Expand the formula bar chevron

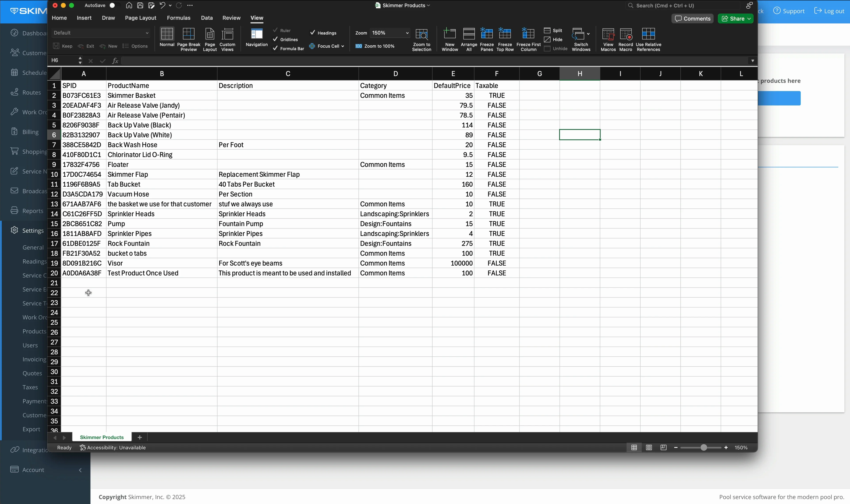coord(753,61)
